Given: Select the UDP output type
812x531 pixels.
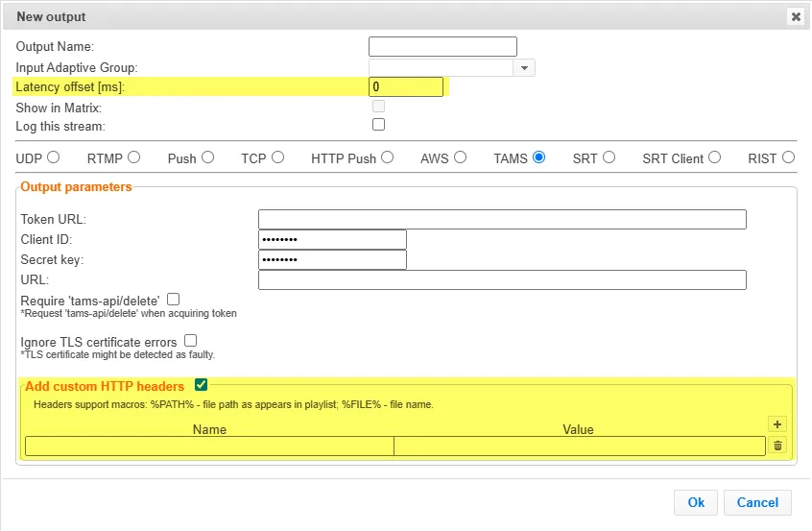Looking at the screenshot, I should [54, 157].
